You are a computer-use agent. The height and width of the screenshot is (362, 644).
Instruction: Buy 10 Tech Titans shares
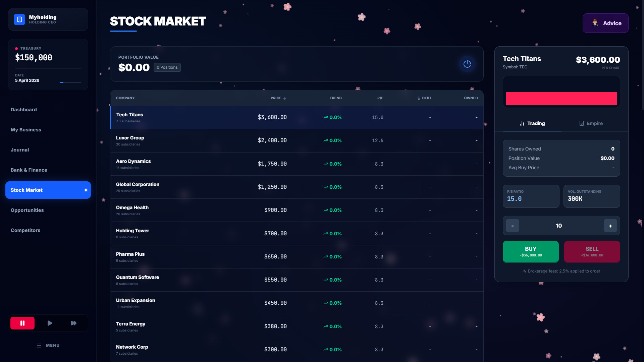[x=530, y=251]
